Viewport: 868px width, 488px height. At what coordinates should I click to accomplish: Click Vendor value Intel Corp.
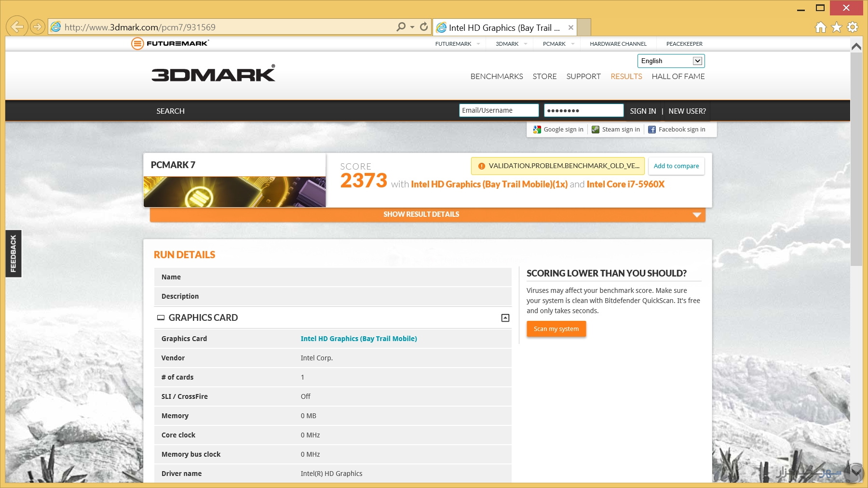click(x=317, y=358)
